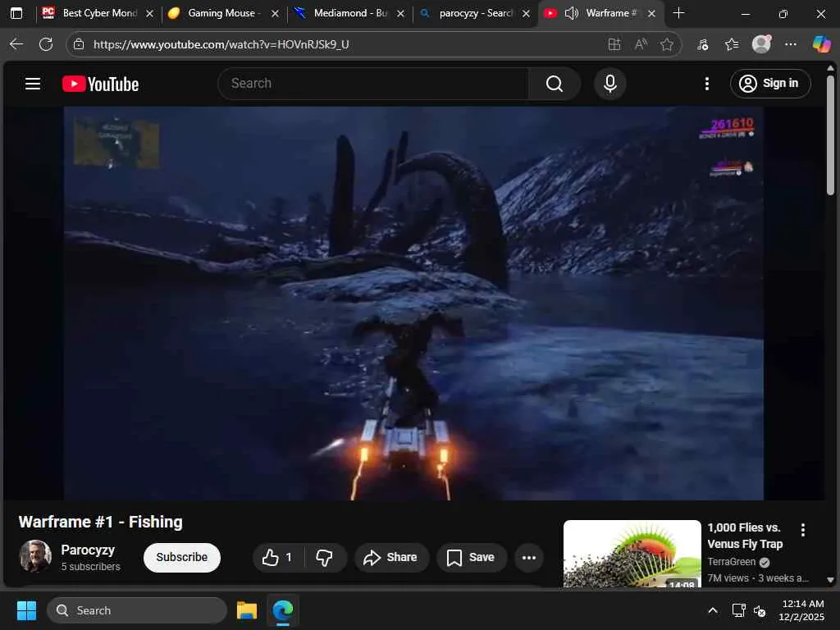Refresh the current page

[46, 44]
